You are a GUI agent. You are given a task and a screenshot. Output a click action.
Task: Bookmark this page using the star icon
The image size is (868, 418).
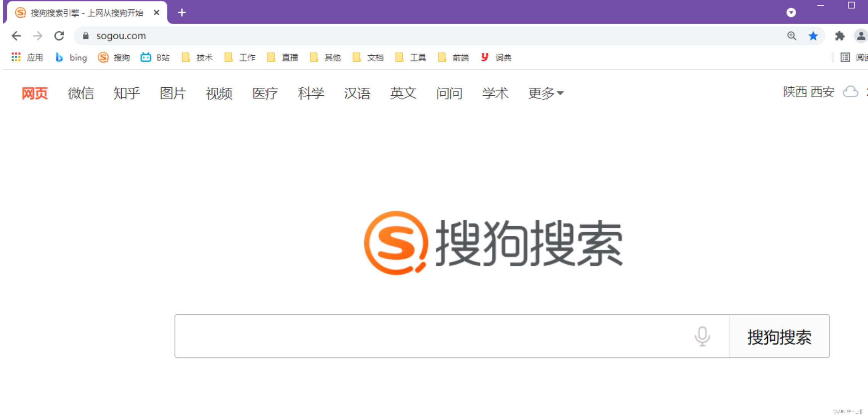[813, 35]
